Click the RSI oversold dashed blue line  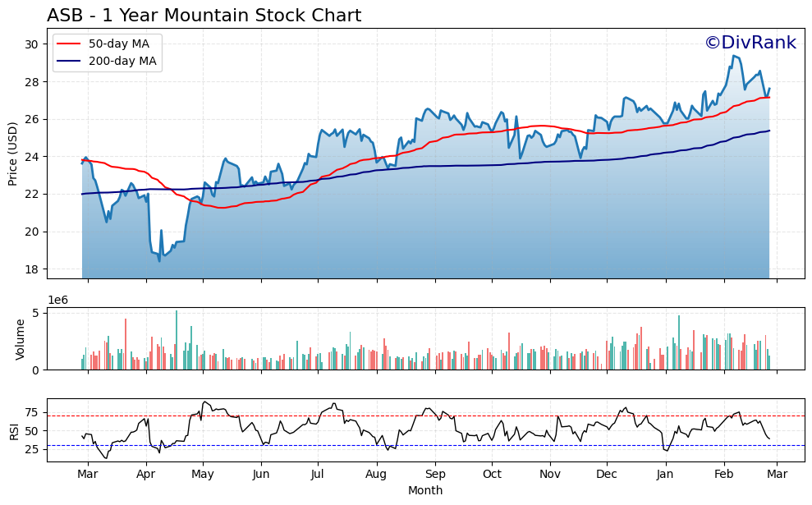pyautogui.click(x=411, y=444)
